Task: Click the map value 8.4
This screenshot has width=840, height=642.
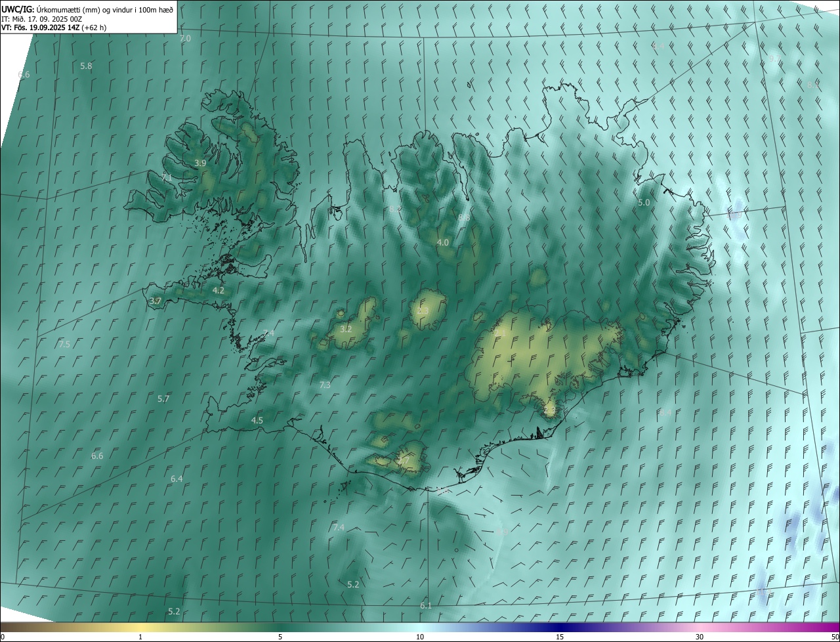Action: (665, 412)
